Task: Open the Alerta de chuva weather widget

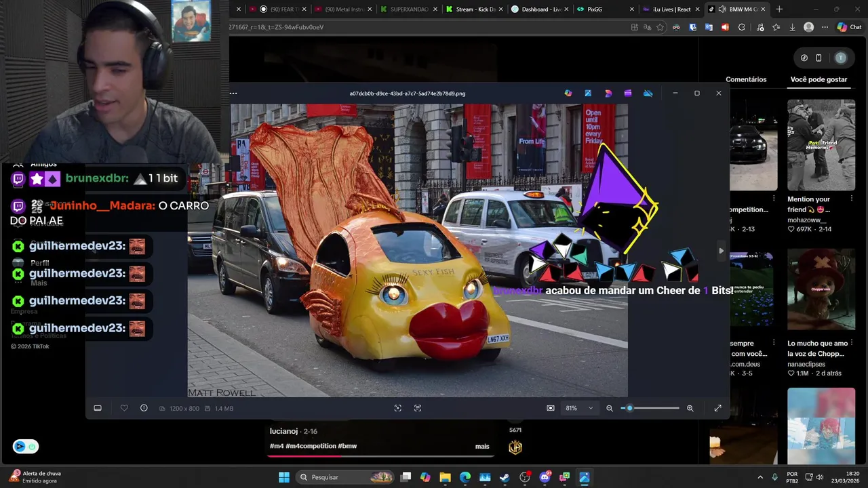Action: coord(35,477)
